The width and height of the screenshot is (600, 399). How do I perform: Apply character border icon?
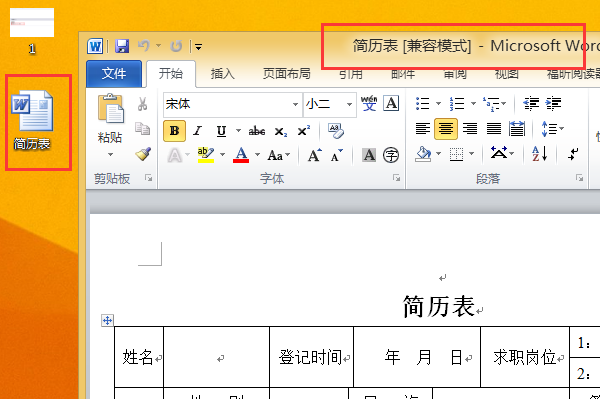click(x=391, y=103)
